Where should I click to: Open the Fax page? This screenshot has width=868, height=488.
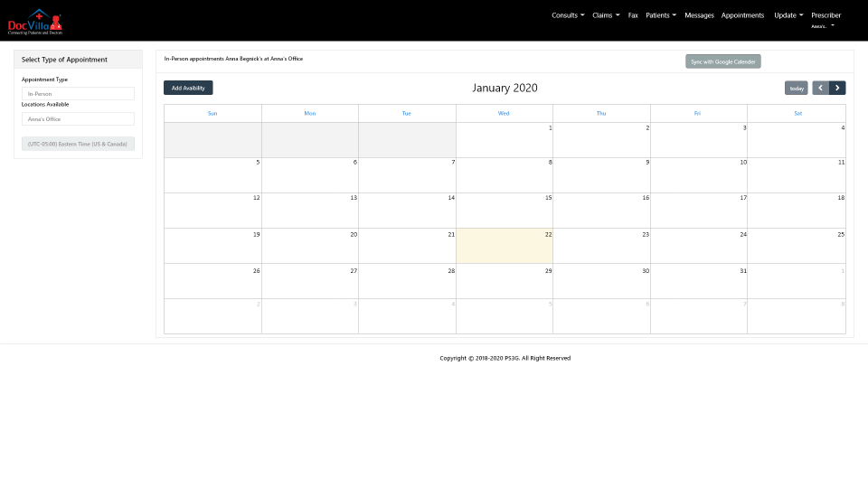click(x=633, y=15)
